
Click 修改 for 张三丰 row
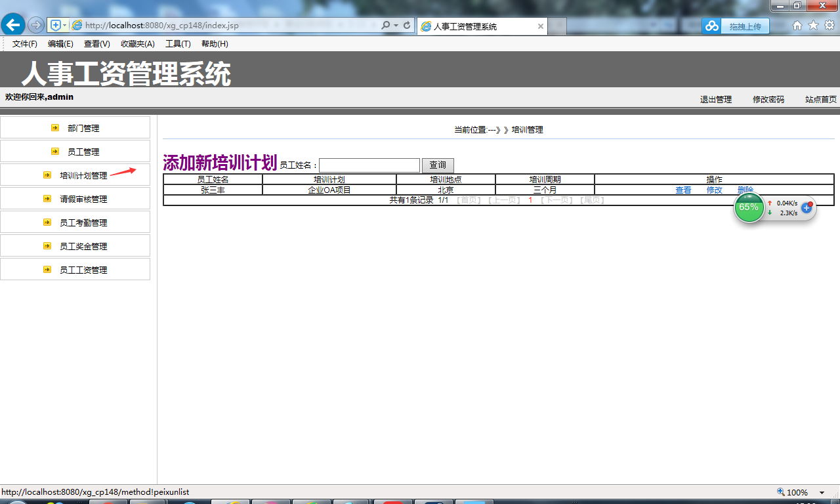click(x=715, y=190)
